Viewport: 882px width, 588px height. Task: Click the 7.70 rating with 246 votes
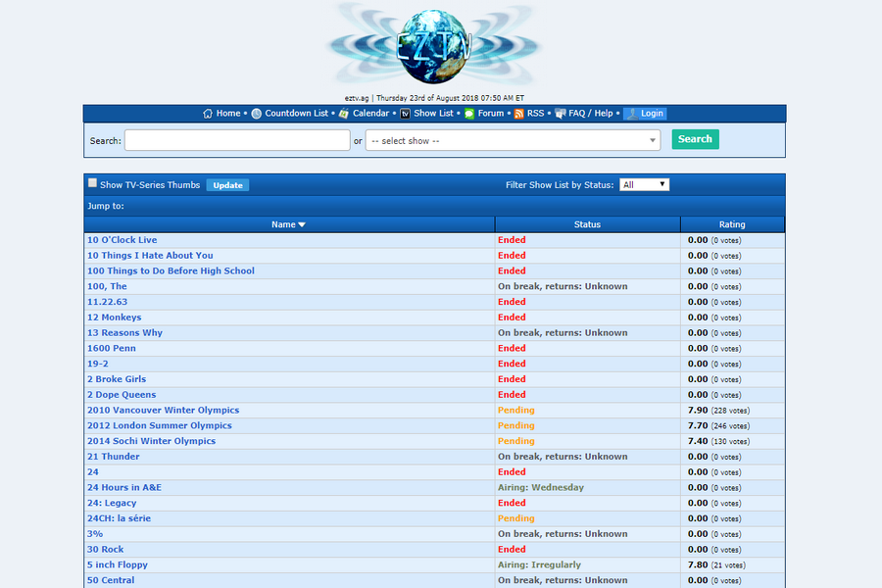pos(718,425)
